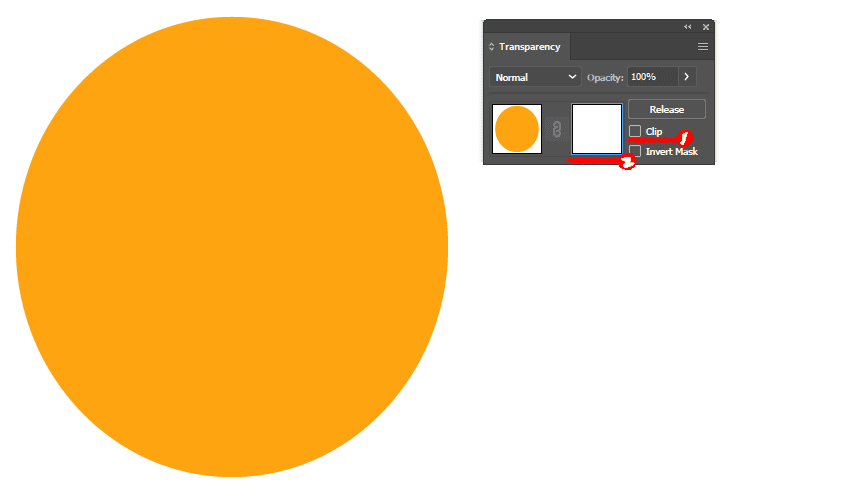Open the Normal blending mode dropdown
This screenshot has height=500, width=866.
click(x=535, y=77)
